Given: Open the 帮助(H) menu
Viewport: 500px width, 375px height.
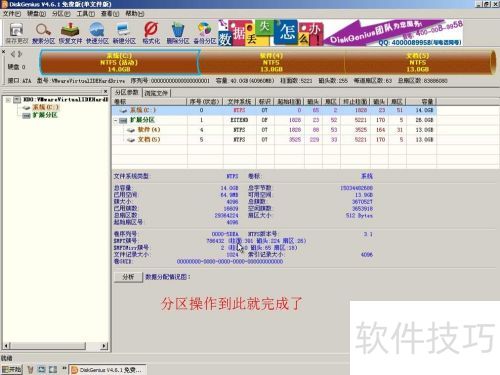Looking at the screenshot, I should 135,14.
